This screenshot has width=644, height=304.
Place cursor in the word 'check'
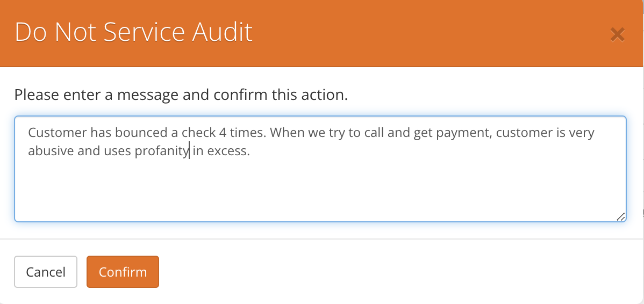click(199, 133)
